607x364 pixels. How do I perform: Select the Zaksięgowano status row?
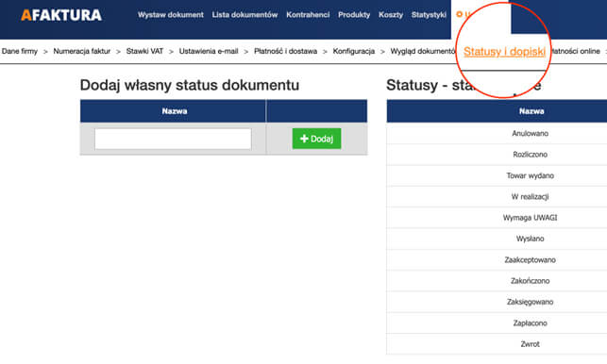tap(497, 302)
